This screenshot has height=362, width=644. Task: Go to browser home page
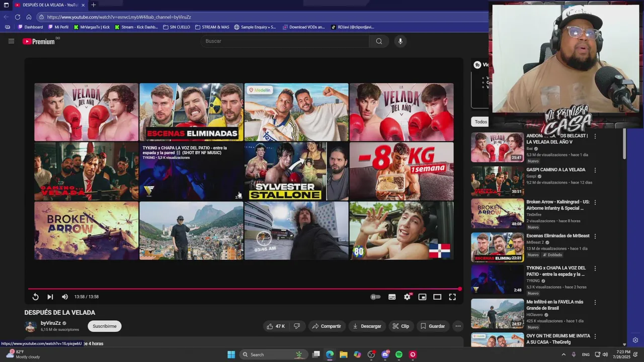[29, 17]
